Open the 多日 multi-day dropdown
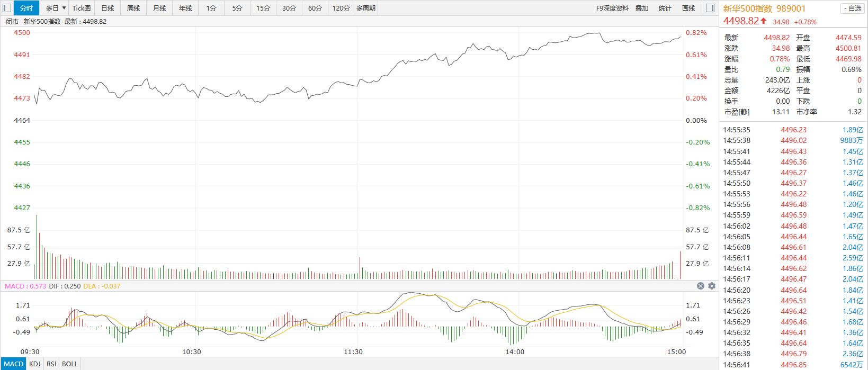Viewport: 868px width, 370px height. click(x=56, y=8)
